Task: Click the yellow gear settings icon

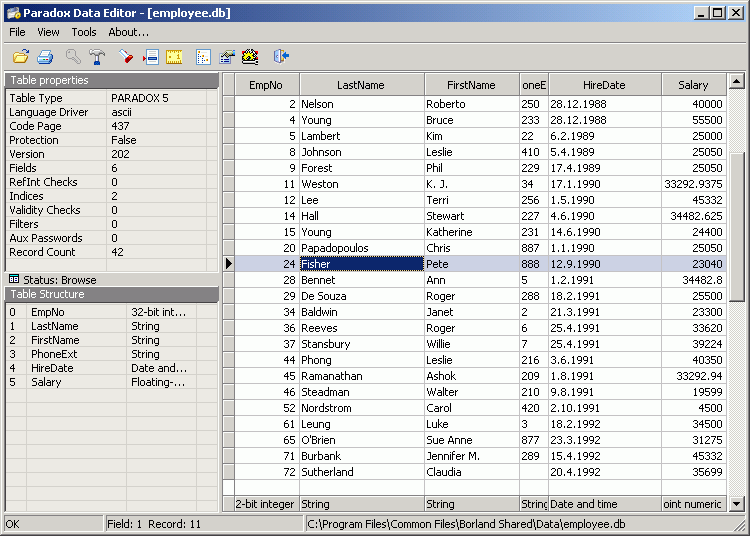Action: [250, 56]
